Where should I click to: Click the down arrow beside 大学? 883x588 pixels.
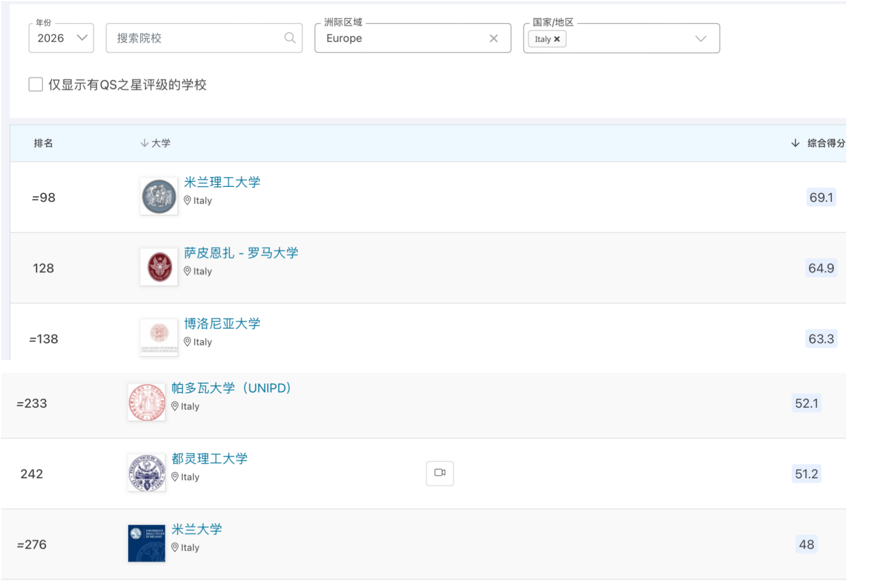(144, 143)
